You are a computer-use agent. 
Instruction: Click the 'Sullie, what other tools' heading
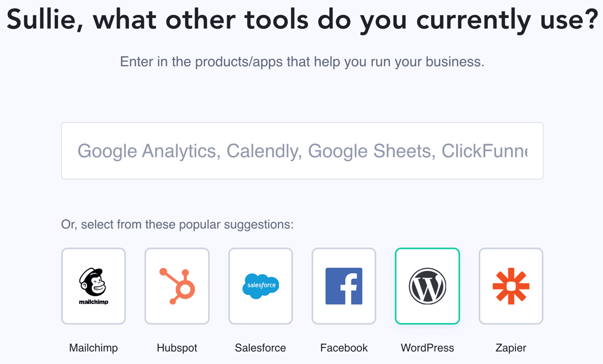click(301, 21)
